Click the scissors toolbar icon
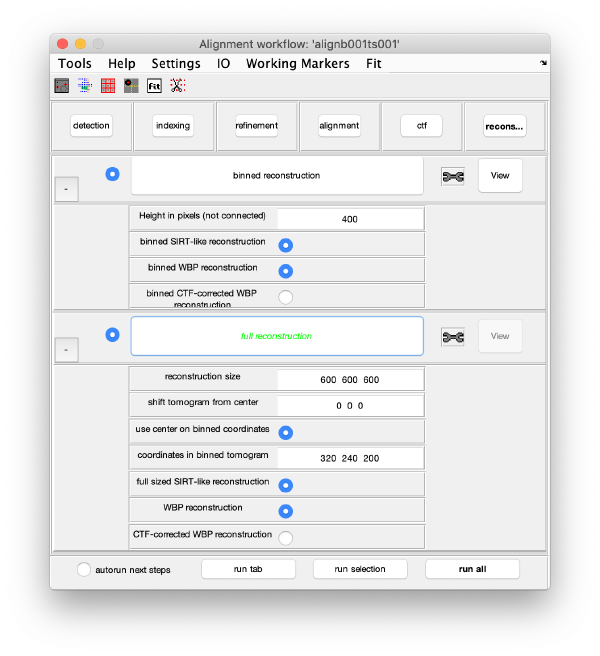Image resolution: width=600 pixels, height=656 pixels. click(177, 86)
